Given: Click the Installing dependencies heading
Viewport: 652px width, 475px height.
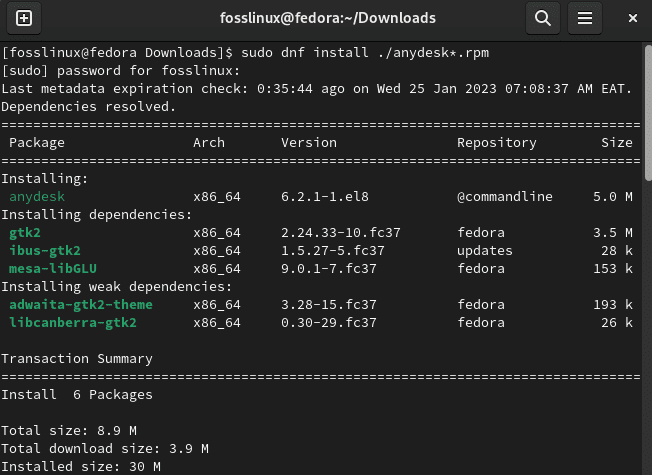Looking at the screenshot, I should (x=96, y=215).
